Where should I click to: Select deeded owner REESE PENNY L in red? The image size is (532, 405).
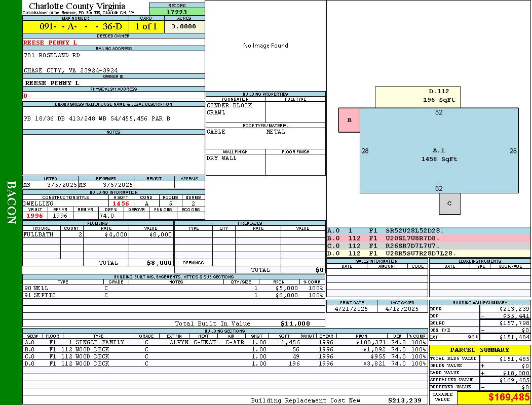(50, 43)
